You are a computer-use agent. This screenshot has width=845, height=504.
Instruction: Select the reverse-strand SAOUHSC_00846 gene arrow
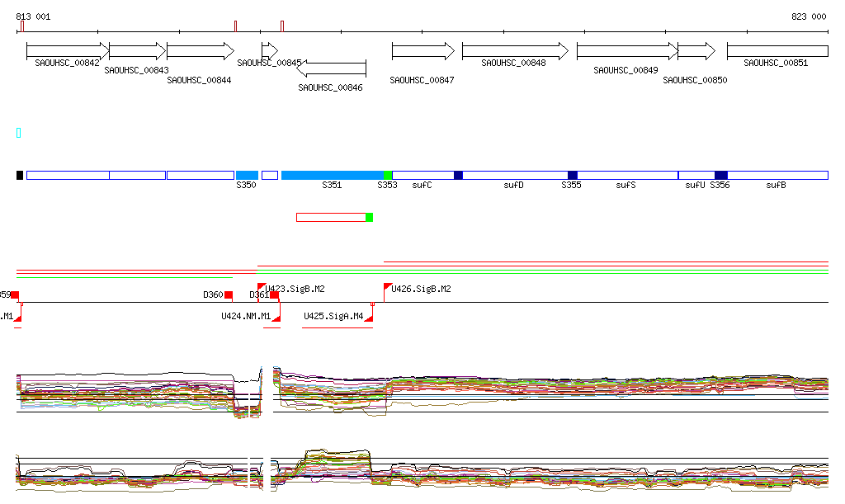pos(332,68)
